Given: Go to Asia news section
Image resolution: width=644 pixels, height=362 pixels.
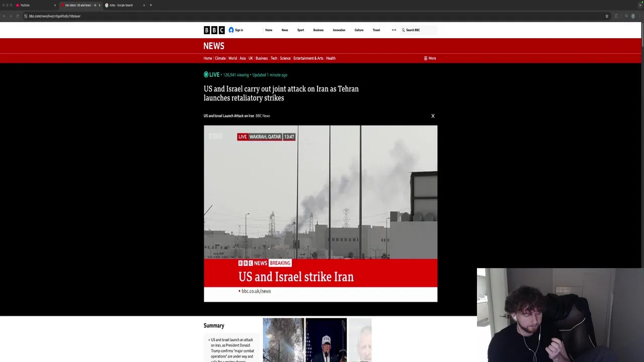Looking at the screenshot, I should point(243,58).
